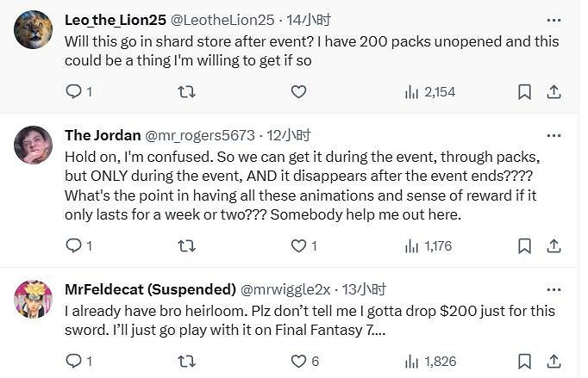Like Leo_the_Lion25's tweet
This screenshot has height=378, width=588.
point(298,91)
